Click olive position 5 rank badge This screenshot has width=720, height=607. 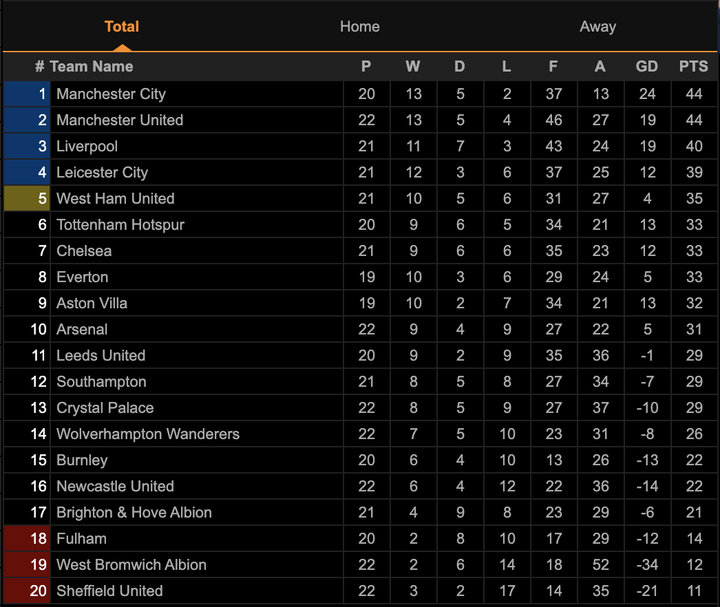point(27,198)
